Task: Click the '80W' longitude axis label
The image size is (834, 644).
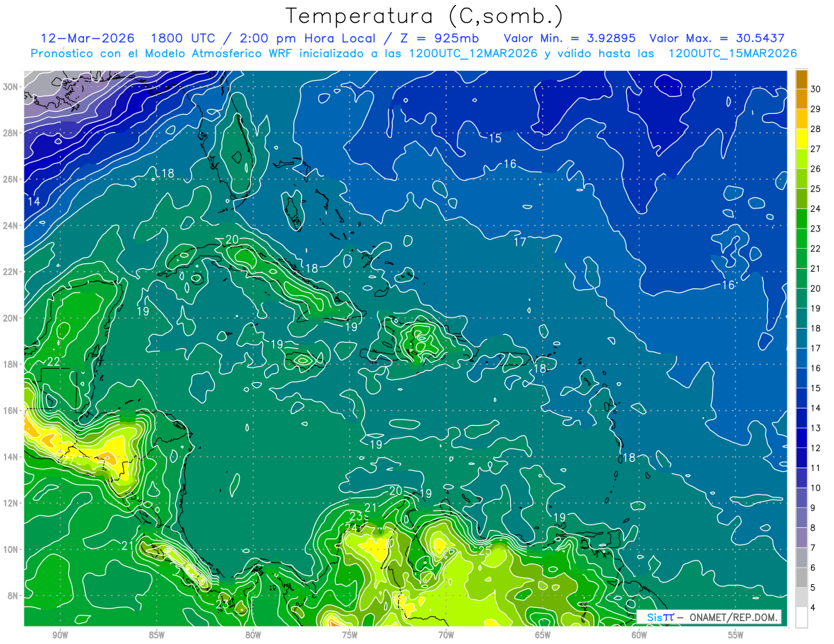Action: [x=253, y=635]
